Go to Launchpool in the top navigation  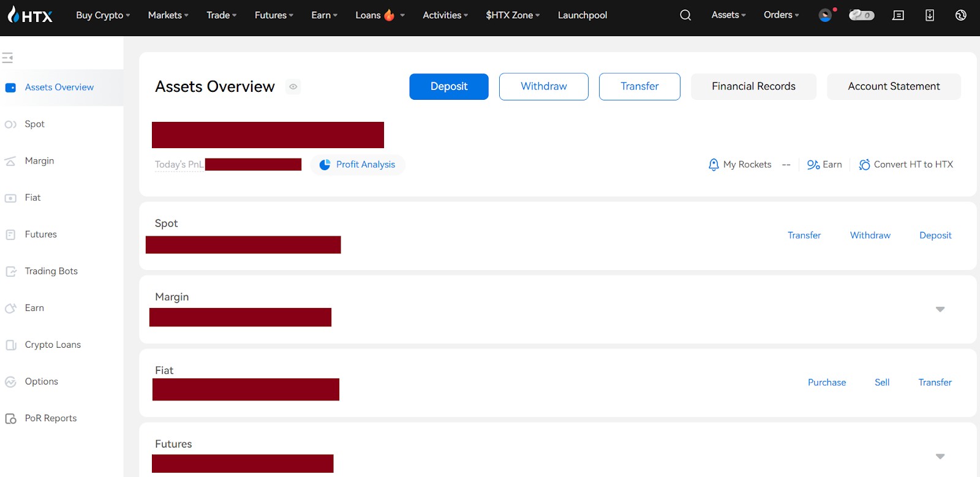point(582,15)
